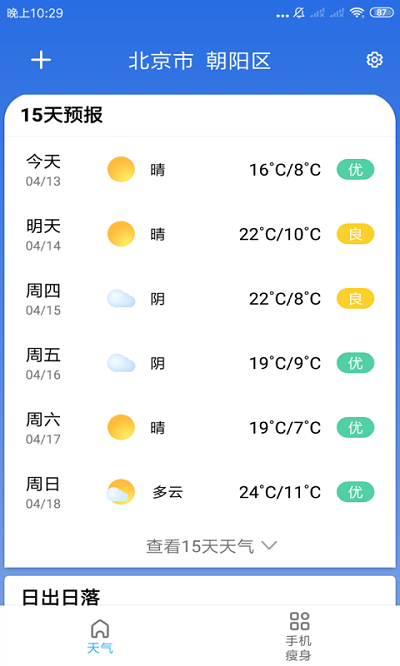The width and height of the screenshot is (400, 666).
Task: Switch to the 天气 tab
Action: coord(100,636)
